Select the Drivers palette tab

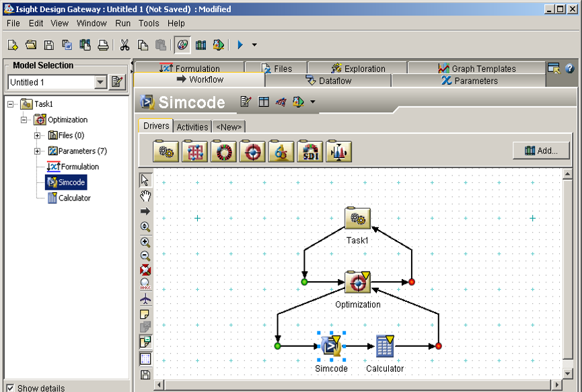[x=156, y=126]
